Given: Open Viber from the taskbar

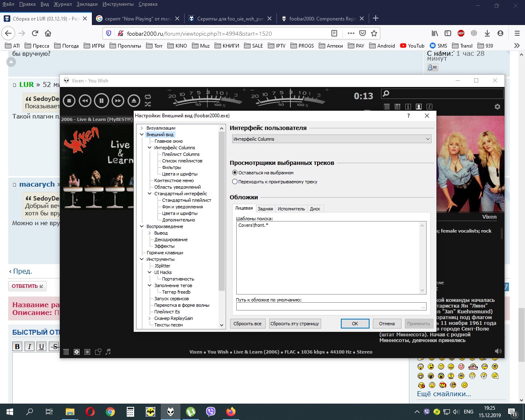Looking at the screenshot, I should tap(211, 412).
